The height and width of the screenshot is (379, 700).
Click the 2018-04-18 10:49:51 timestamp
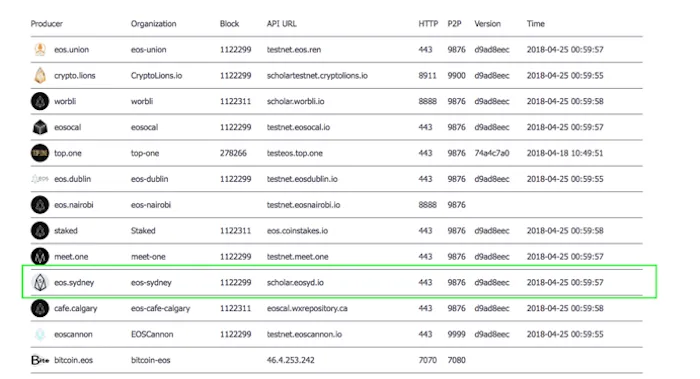[x=565, y=153]
